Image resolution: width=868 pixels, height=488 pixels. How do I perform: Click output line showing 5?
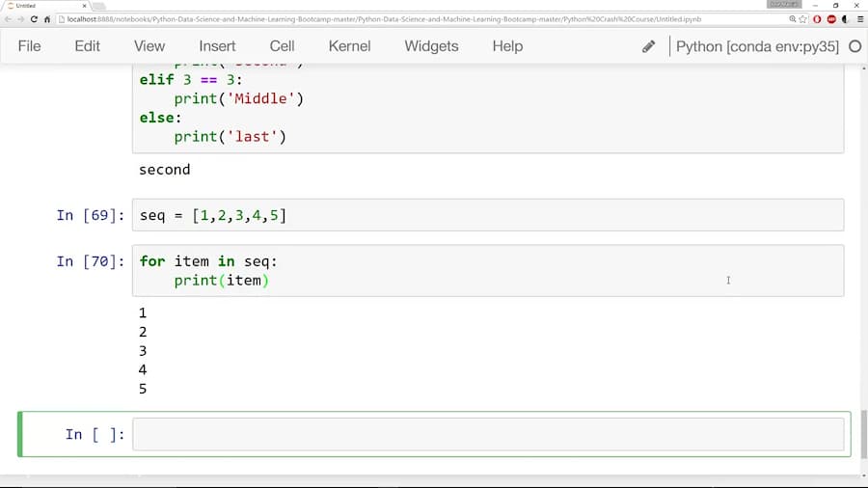[143, 389]
